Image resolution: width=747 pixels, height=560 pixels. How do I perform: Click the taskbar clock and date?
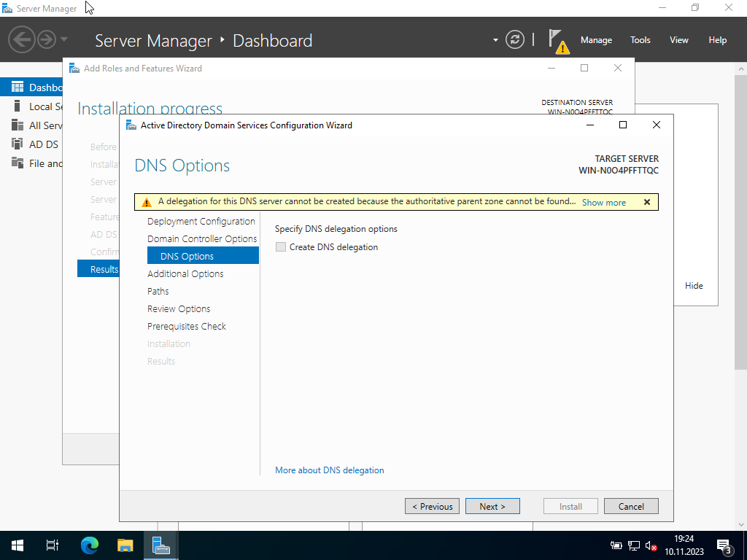tap(684, 545)
